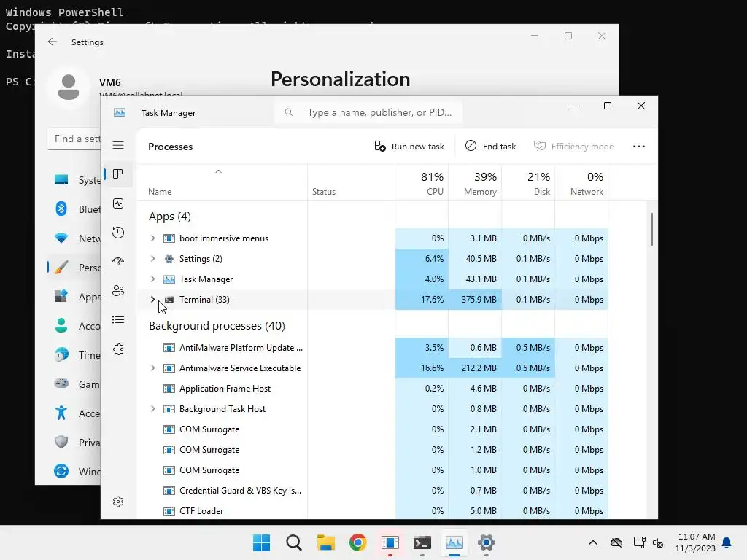747x560 pixels.
Task: Show hidden system tray icons
Action: coord(592,542)
